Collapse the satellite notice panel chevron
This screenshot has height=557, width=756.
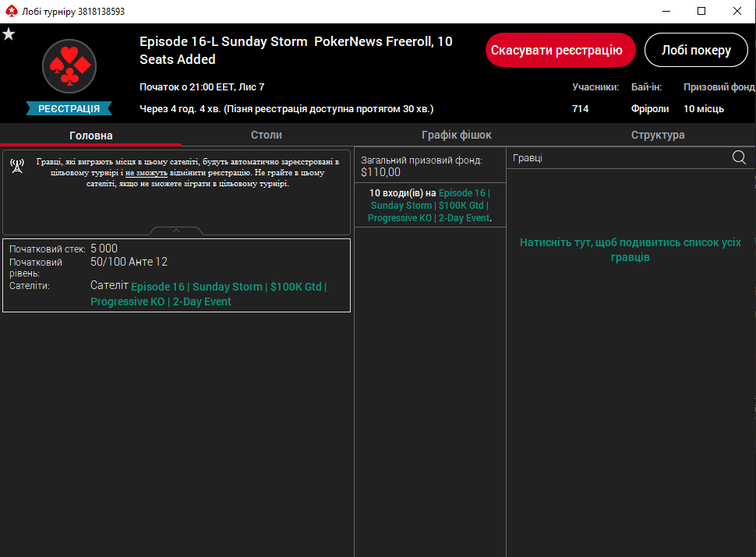[176, 231]
